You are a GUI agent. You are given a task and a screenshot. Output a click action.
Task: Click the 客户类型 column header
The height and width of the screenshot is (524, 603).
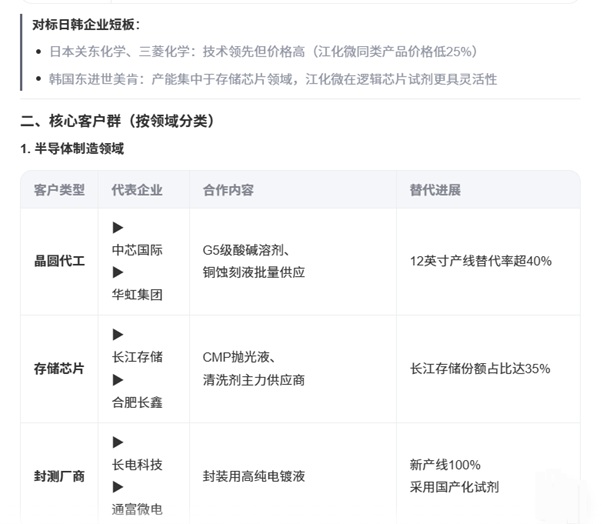(59, 190)
